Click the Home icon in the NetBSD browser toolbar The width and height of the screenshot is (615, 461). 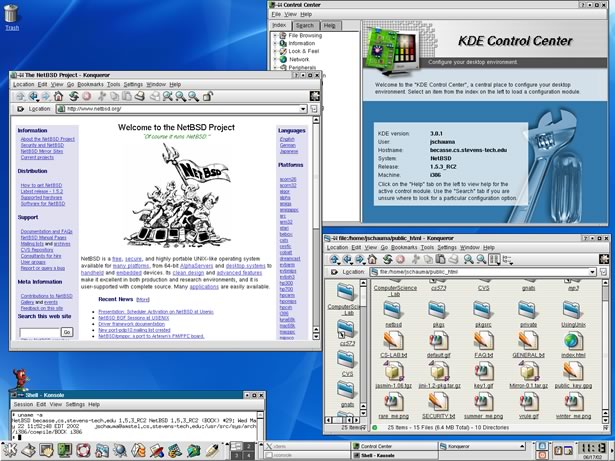click(60, 96)
